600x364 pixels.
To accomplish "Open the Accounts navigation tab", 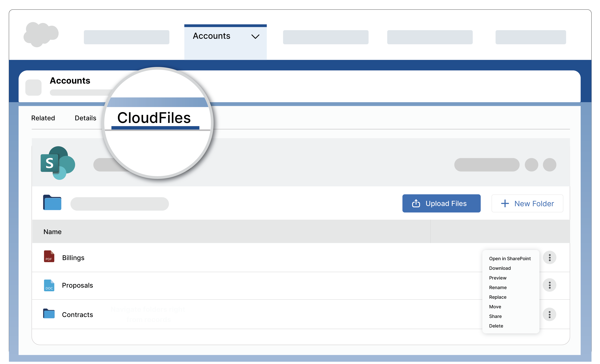I will pos(225,42).
